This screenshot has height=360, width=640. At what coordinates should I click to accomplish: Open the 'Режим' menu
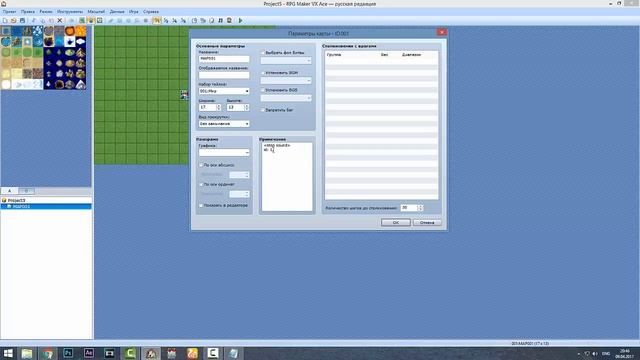point(46,12)
